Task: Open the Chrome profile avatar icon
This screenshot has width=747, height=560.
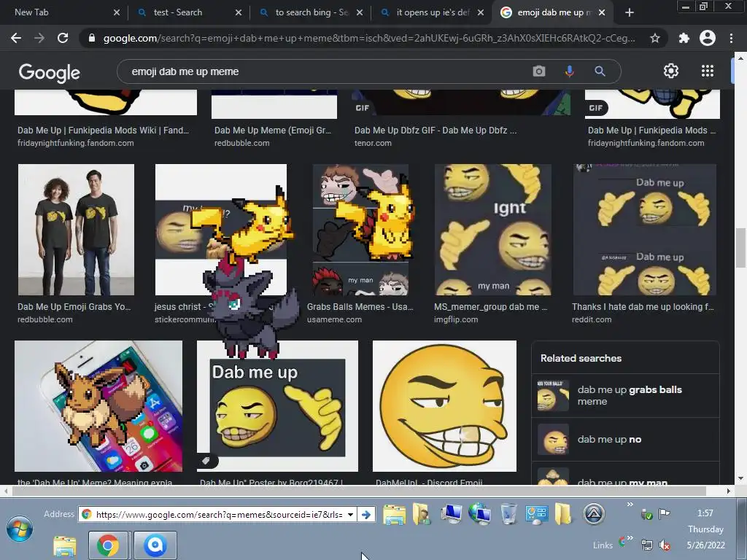Action: pyautogui.click(x=708, y=38)
